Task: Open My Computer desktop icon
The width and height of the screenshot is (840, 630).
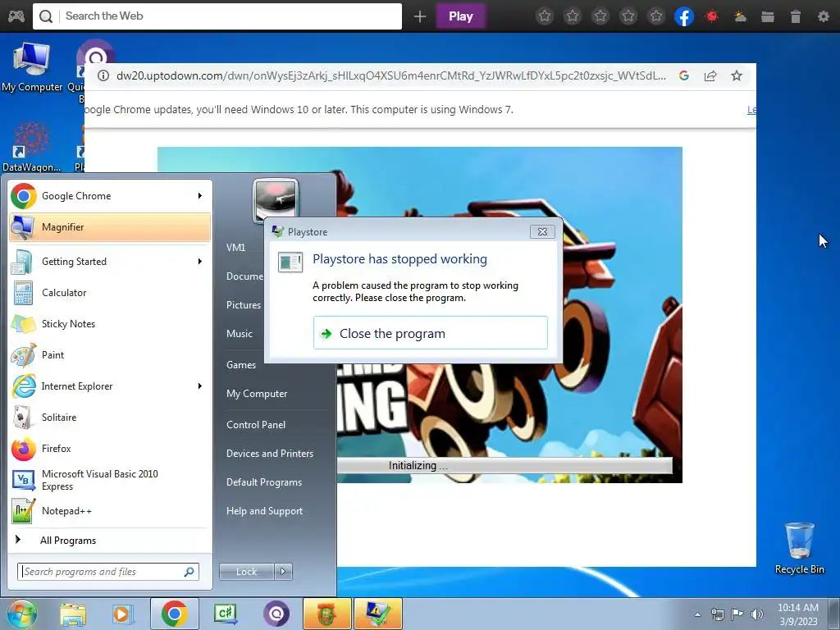Action: click(32, 67)
